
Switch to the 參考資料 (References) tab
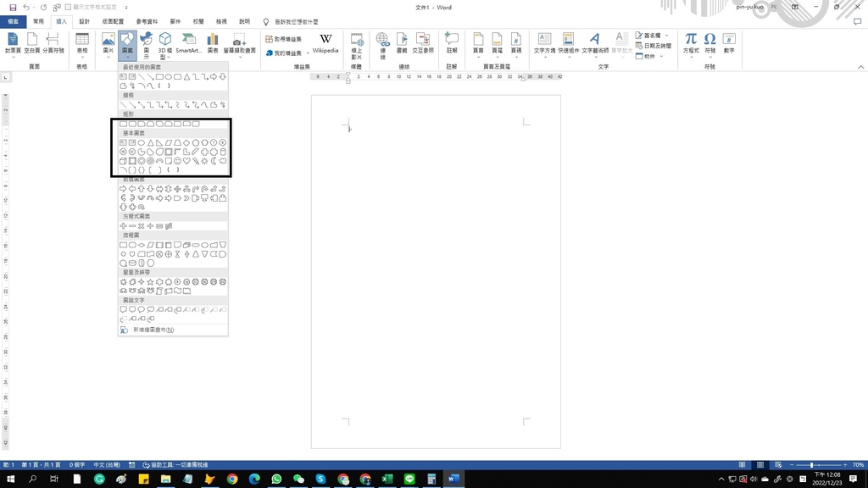pos(147,21)
